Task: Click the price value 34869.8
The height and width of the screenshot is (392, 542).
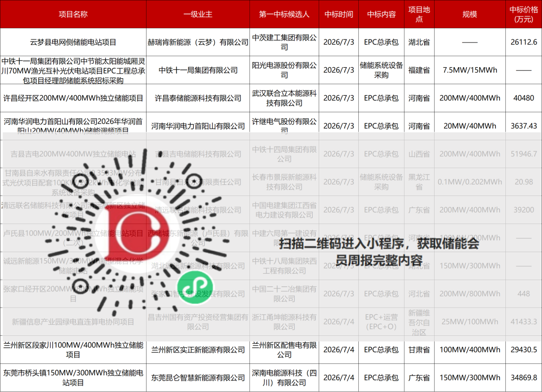Action: click(523, 378)
